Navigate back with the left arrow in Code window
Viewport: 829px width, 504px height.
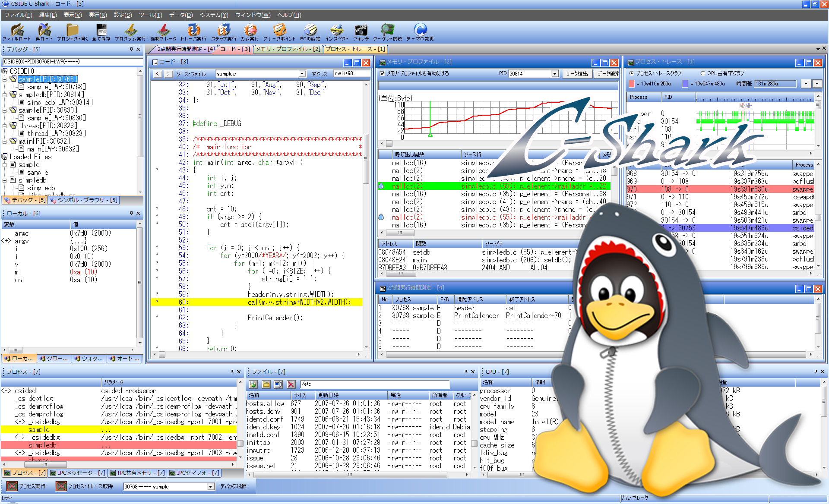[x=158, y=74]
